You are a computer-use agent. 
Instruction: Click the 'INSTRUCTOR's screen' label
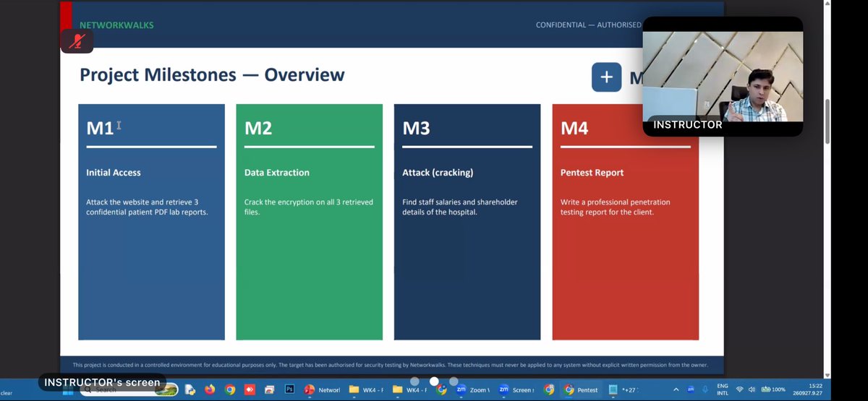tap(102, 382)
